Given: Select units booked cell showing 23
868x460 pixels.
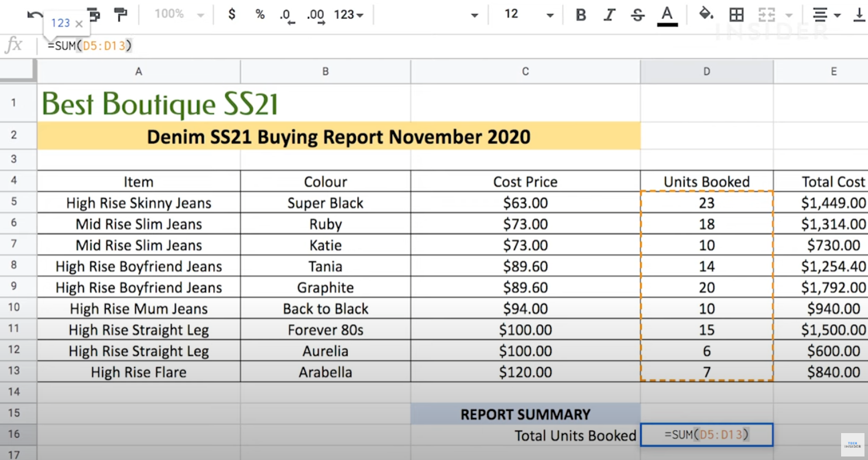Looking at the screenshot, I should pyautogui.click(x=707, y=202).
